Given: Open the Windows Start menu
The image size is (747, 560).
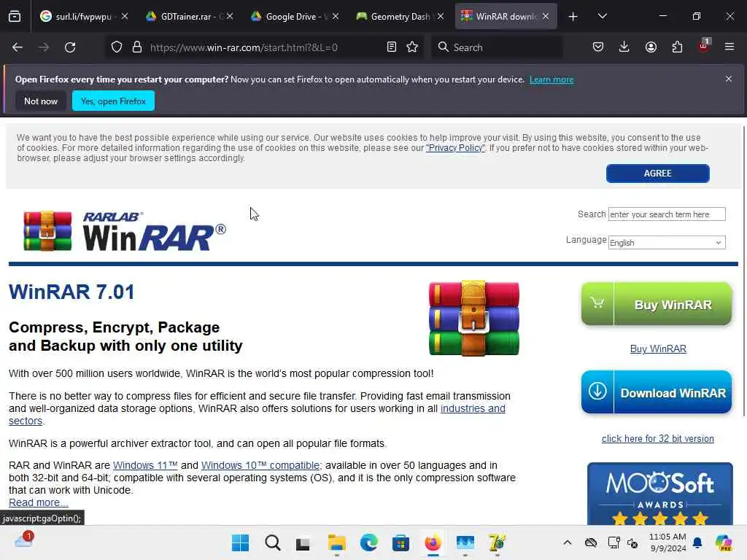Looking at the screenshot, I should pos(240,542).
